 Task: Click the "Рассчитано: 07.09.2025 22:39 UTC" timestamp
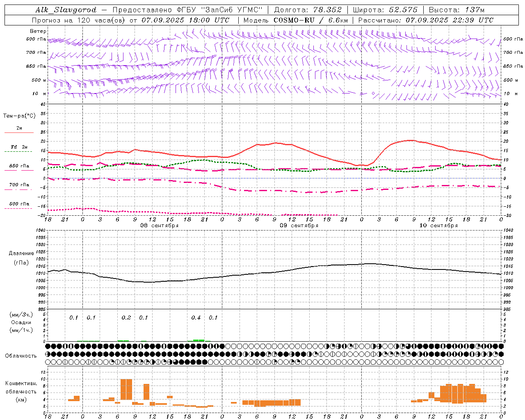tap(426, 20)
